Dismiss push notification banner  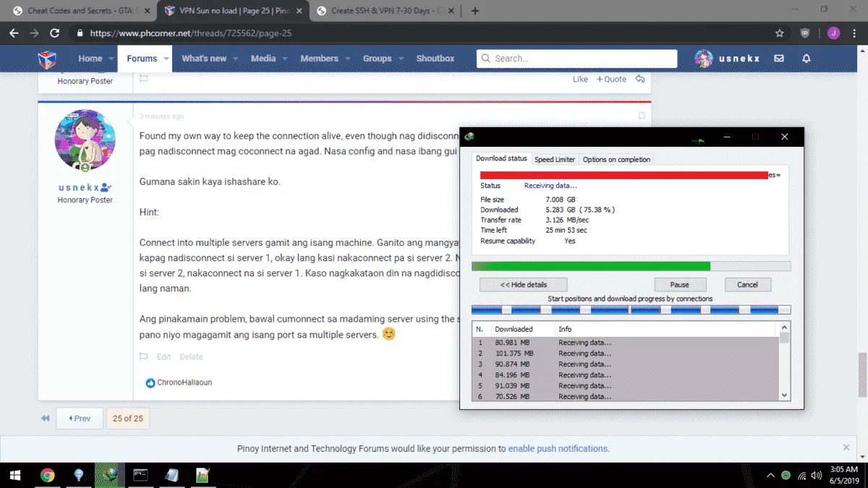[x=846, y=448]
